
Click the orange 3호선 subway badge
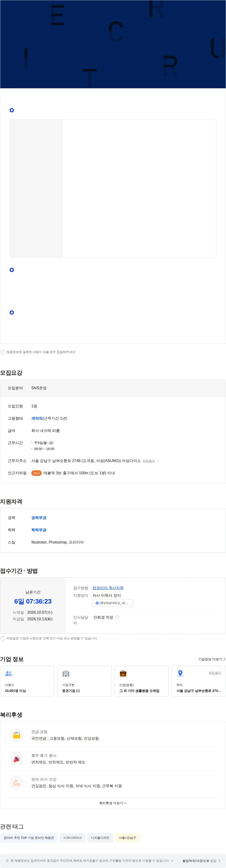coord(36,473)
